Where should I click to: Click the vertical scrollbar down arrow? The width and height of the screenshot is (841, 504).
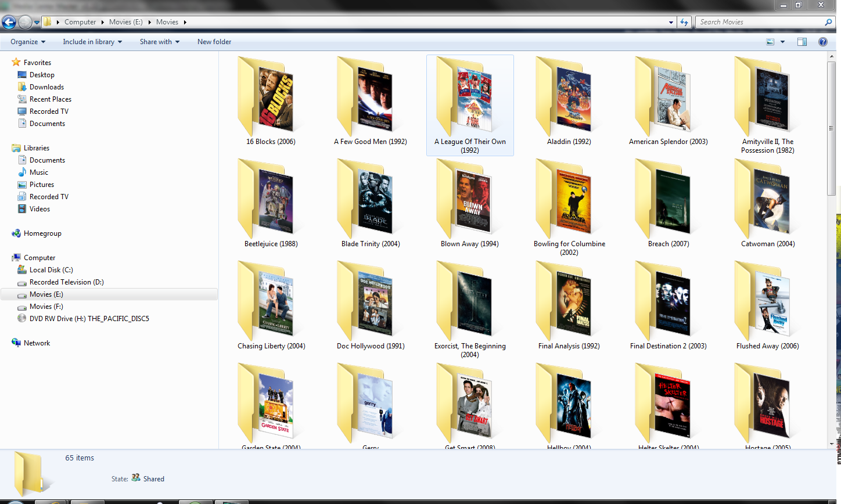point(831,444)
